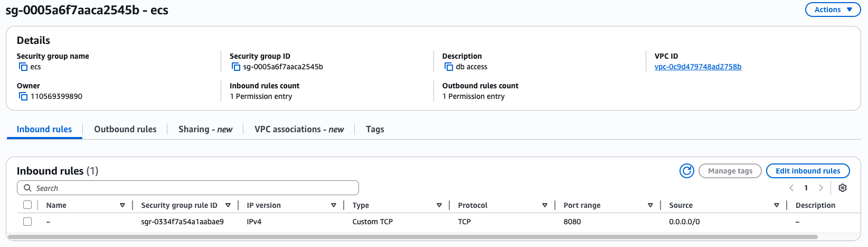Click the source 0.0.0.0/0 cell
Image resolution: width=868 pixels, height=247 pixels.
(684, 222)
